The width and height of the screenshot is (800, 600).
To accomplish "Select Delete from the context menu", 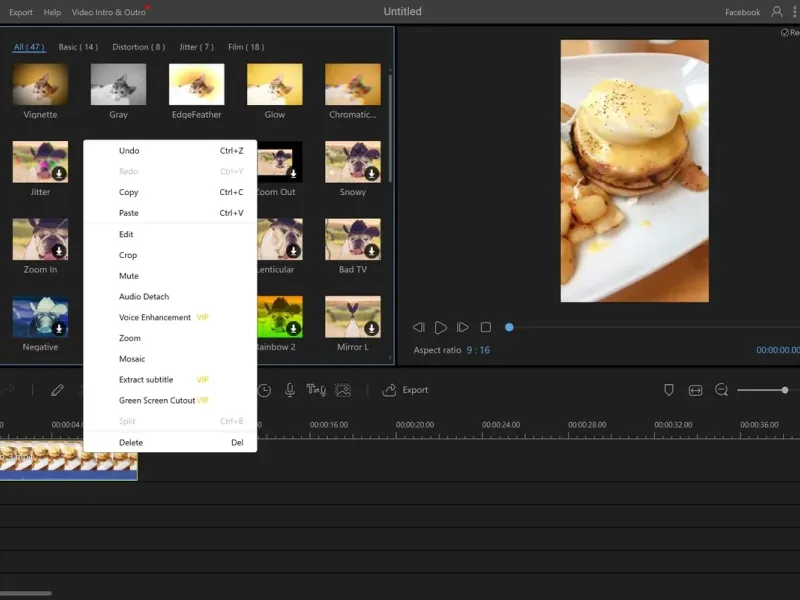I will (x=131, y=442).
